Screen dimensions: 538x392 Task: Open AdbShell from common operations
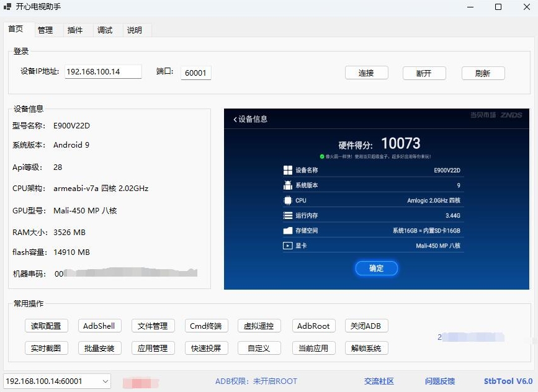click(x=99, y=326)
